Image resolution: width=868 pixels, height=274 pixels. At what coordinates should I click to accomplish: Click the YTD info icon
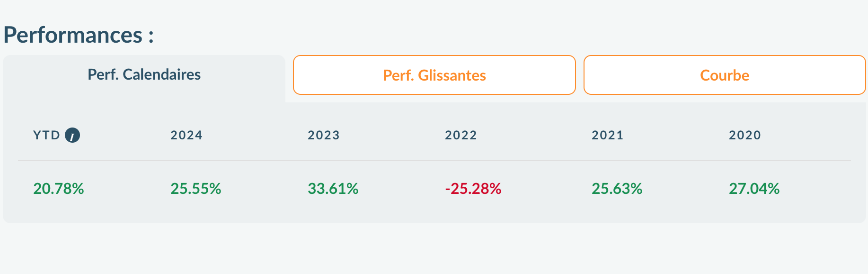(72, 136)
